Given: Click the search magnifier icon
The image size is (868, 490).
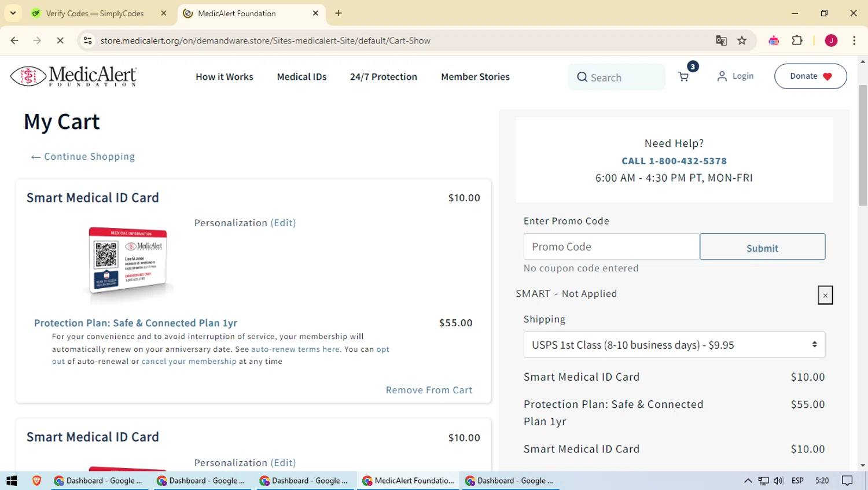Looking at the screenshot, I should click(582, 77).
